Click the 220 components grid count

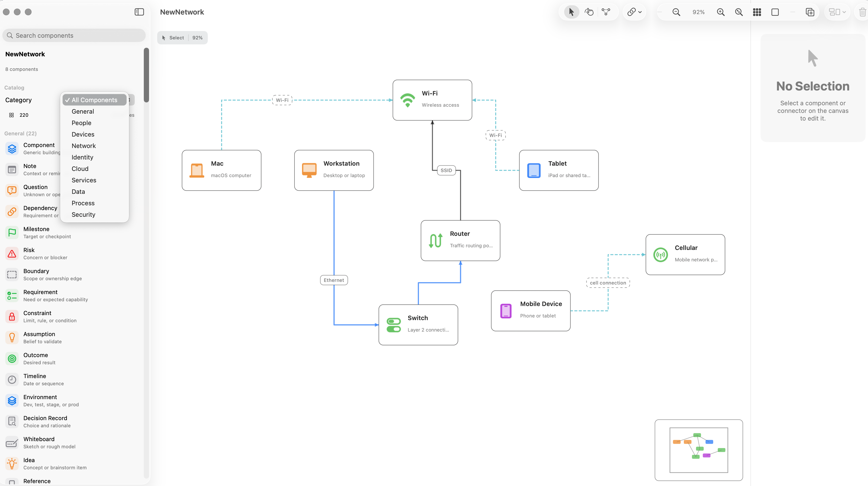pyautogui.click(x=19, y=115)
